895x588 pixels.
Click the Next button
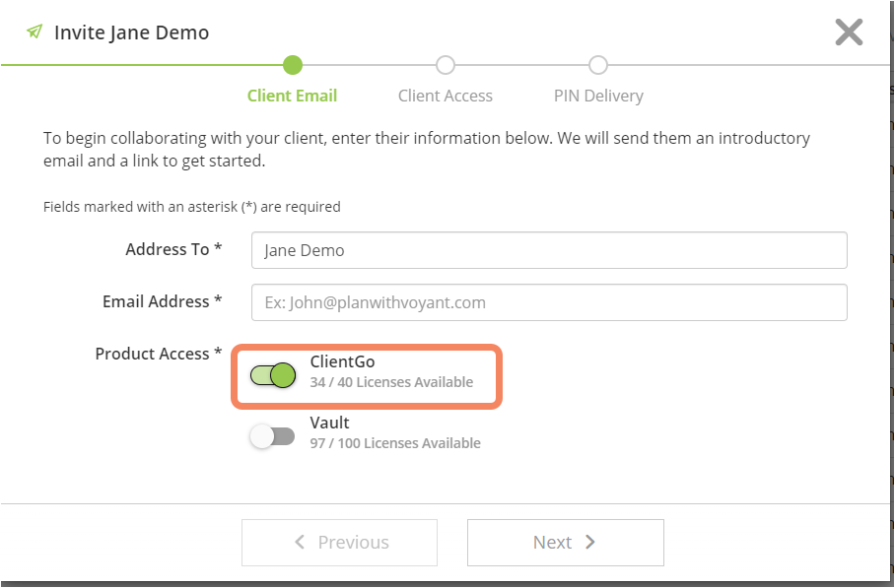[x=566, y=543]
